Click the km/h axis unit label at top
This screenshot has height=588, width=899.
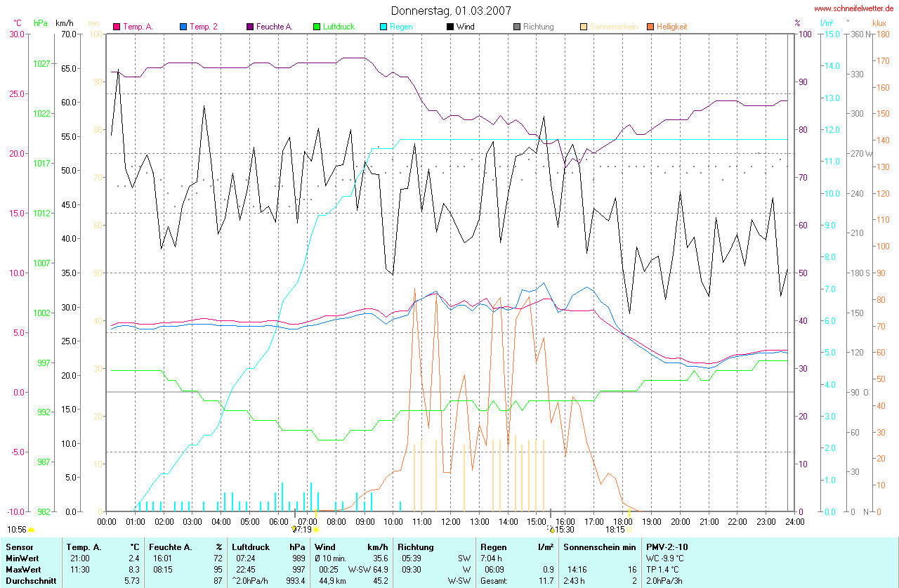64,23
